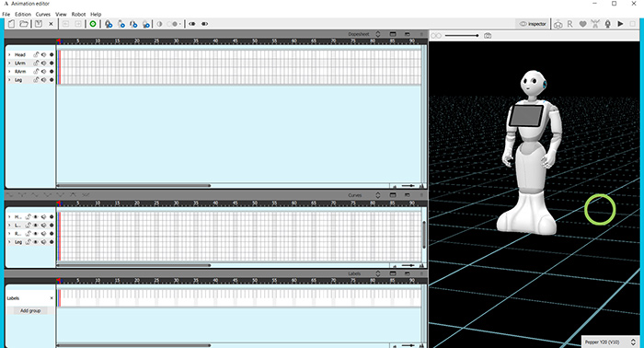The width and height of the screenshot is (644, 348).
Task: Open the View menu
Action: point(61,14)
